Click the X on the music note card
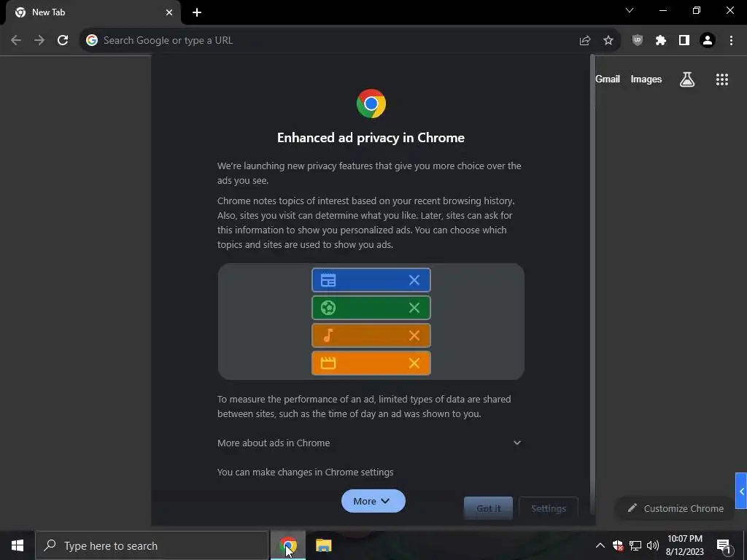The width and height of the screenshot is (747, 560). tap(414, 335)
